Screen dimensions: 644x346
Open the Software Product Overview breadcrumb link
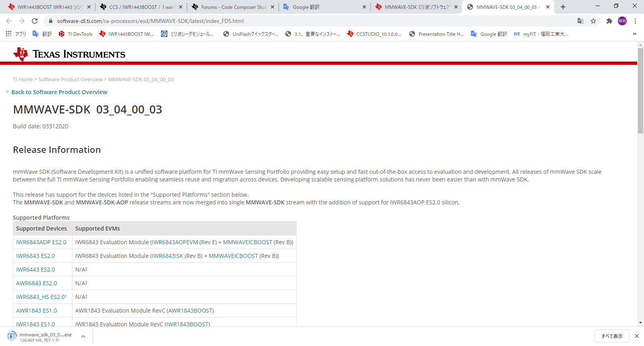tap(70, 80)
